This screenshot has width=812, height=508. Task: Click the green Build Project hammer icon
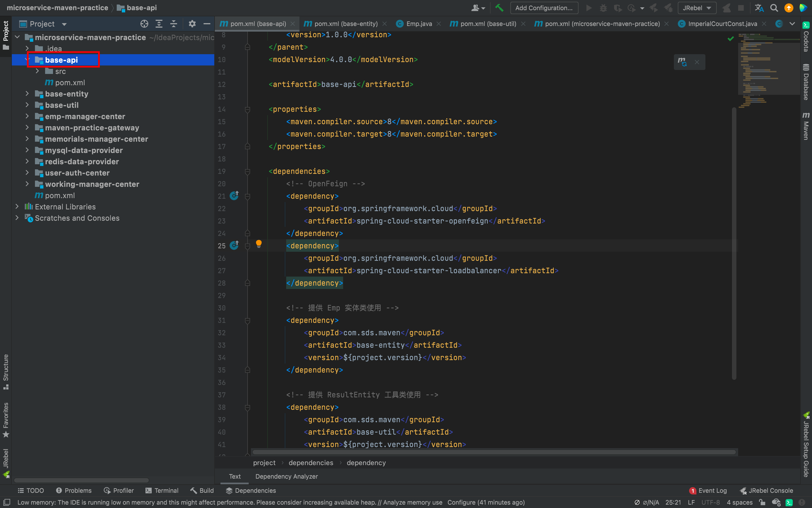coord(499,8)
